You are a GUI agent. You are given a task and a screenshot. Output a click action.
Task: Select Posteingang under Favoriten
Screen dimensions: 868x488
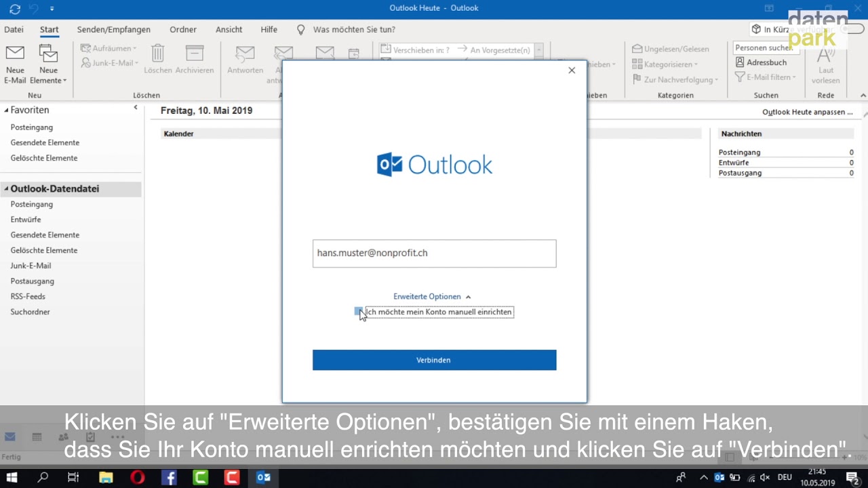click(x=31, y=127)
